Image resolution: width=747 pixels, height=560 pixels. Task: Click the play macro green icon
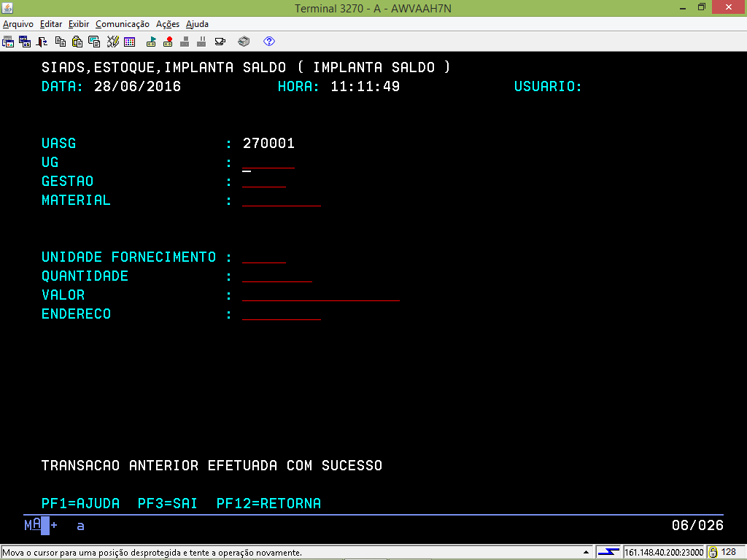[151, 42]
